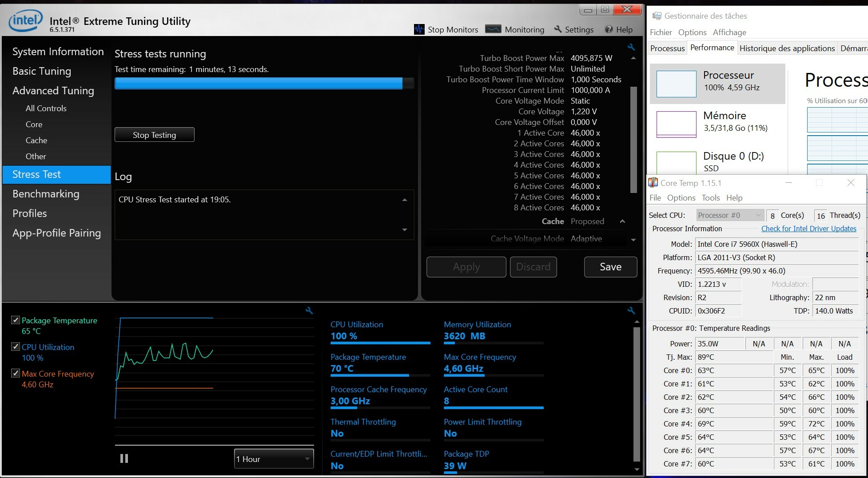The image size is (868, 478).
Task: Select Cache under Advanced Tuning
Action: pos(36,141)
